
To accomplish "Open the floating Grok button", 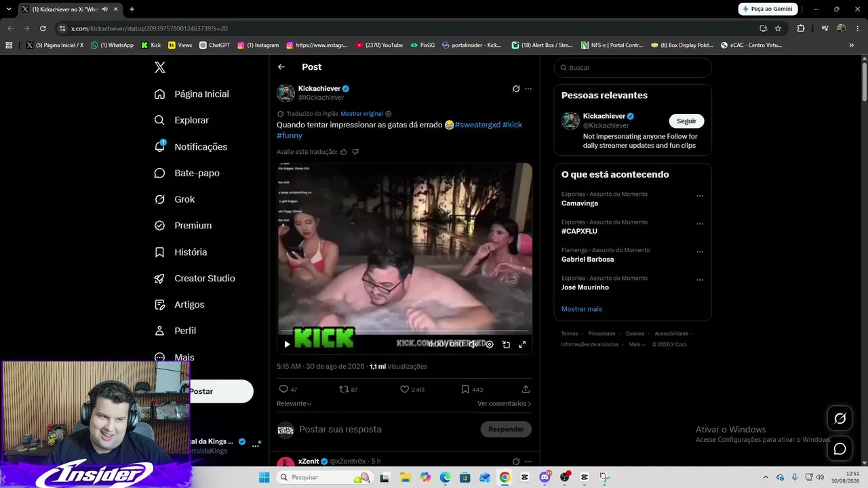I will tap(840, 419).
